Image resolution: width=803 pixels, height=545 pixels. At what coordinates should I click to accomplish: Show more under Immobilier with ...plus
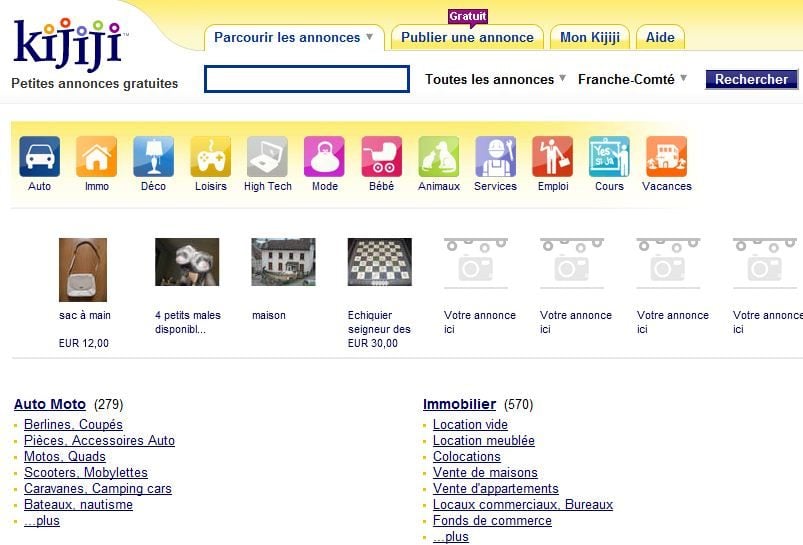pyautogui.click(x=451, y=536)
